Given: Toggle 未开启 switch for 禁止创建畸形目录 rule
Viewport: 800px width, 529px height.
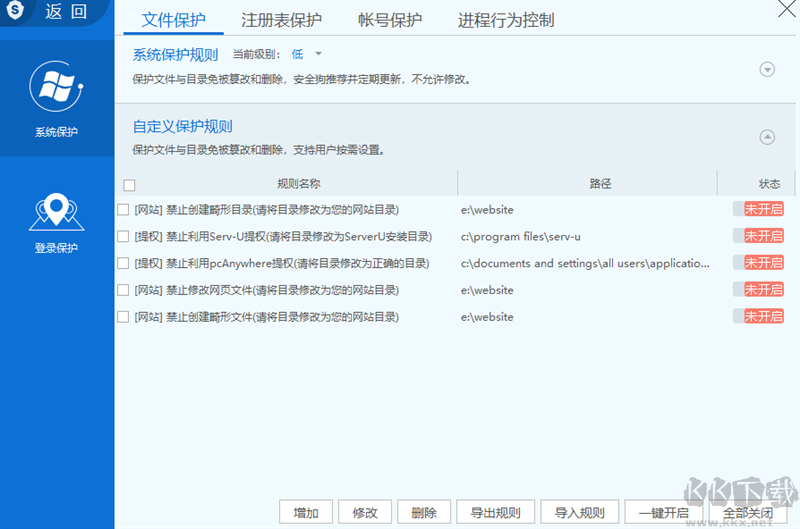Looking at the screenshot, I should 758,209.
